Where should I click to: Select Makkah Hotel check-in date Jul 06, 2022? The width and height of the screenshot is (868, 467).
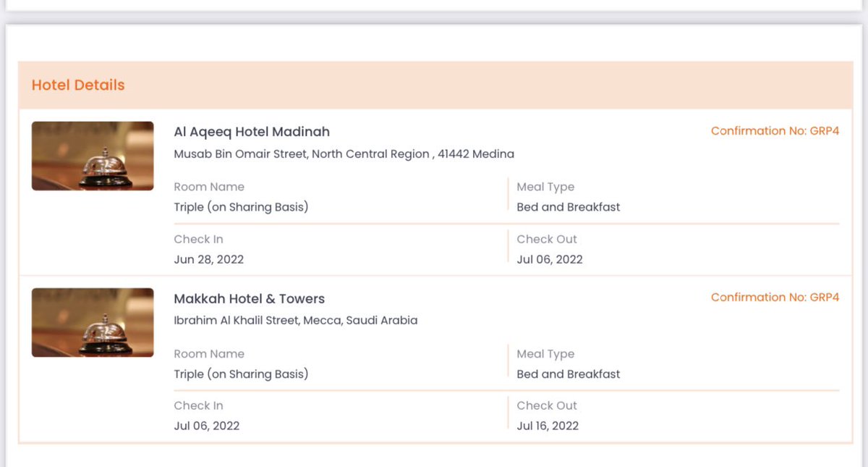tap(207, 426)
